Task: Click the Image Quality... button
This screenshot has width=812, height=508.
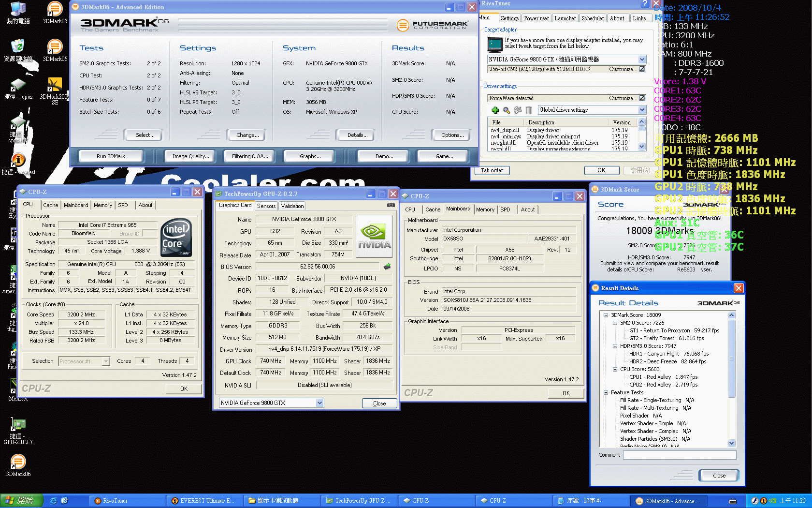Action: (191, 156)
